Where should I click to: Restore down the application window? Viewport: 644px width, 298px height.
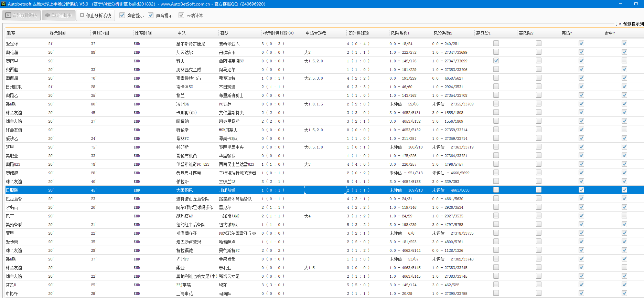[x=636, y=4]
